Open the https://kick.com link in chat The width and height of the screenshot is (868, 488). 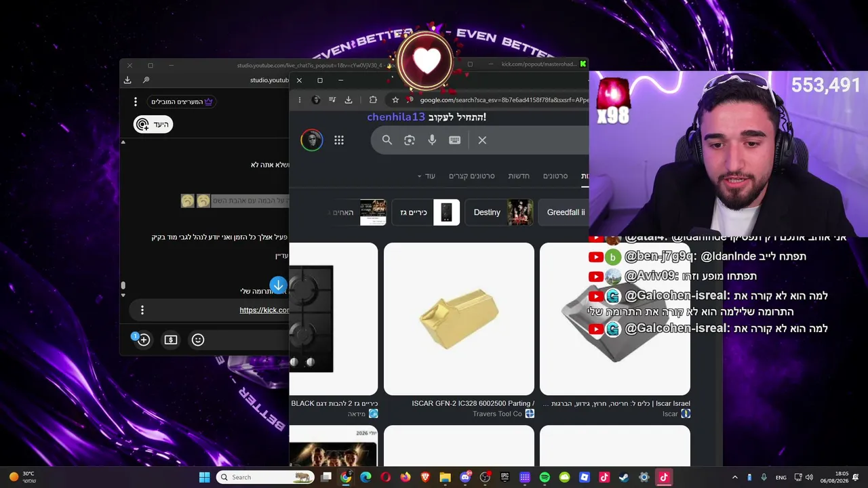[x=264, y=310]
